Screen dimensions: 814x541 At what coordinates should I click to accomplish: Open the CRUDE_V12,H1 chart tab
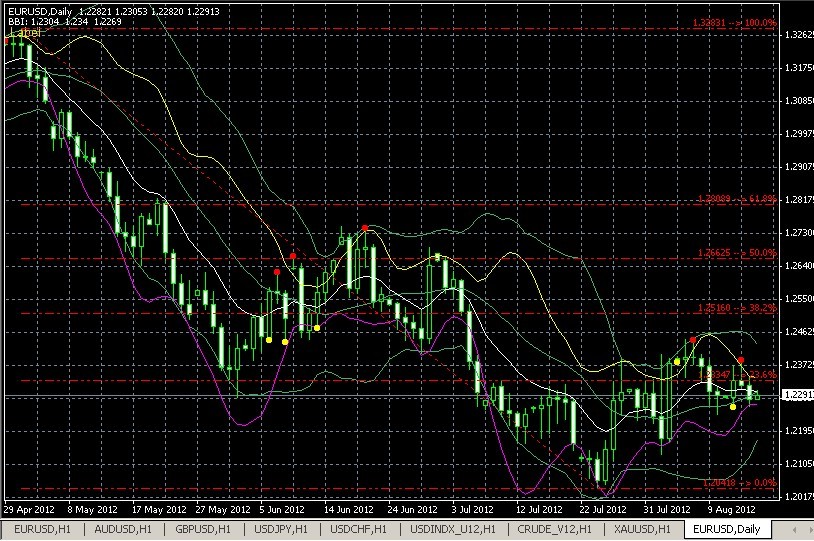click(554, 530)
